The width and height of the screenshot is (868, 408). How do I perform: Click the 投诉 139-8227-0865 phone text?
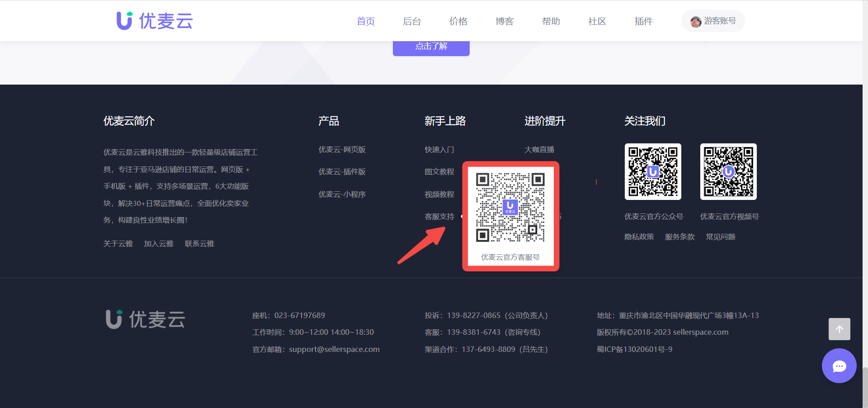pos(486,315)
